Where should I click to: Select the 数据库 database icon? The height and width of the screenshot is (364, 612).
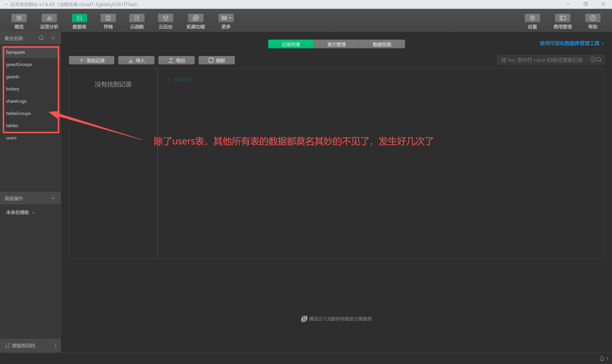[x=79, y=21]
